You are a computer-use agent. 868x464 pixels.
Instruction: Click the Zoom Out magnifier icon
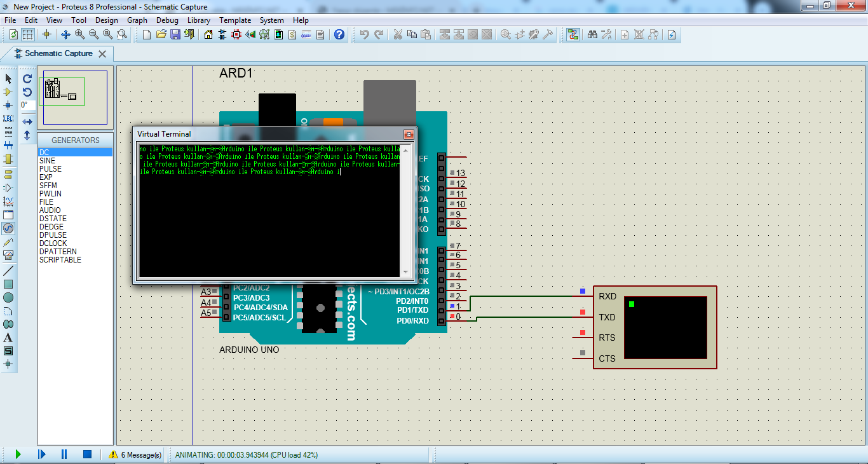[x=94, y=34]
